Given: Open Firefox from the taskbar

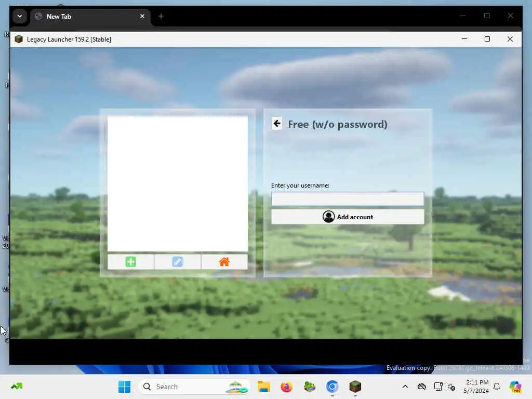Looking at the screenshot, I should pyautogui.click(x=287, y=387).
